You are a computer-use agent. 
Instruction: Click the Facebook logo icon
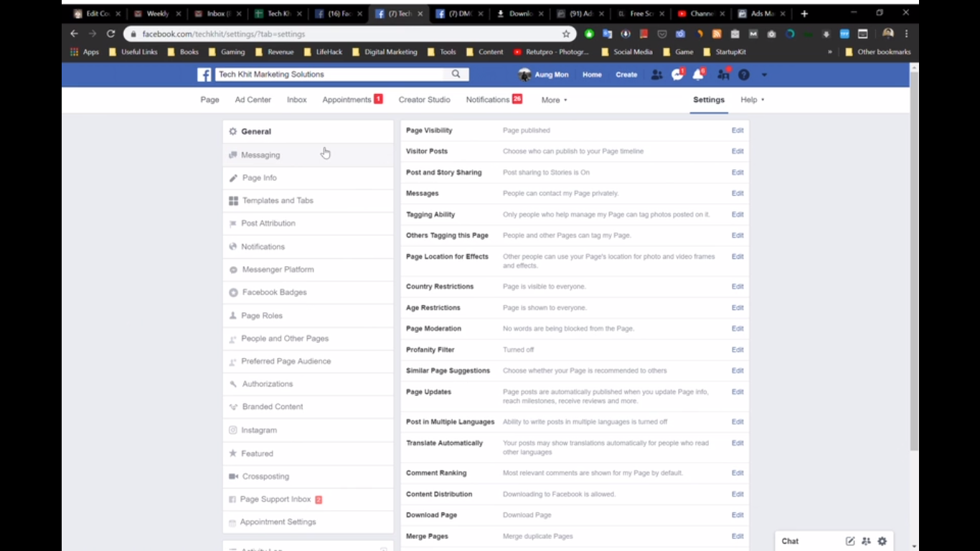click(204, 75)
